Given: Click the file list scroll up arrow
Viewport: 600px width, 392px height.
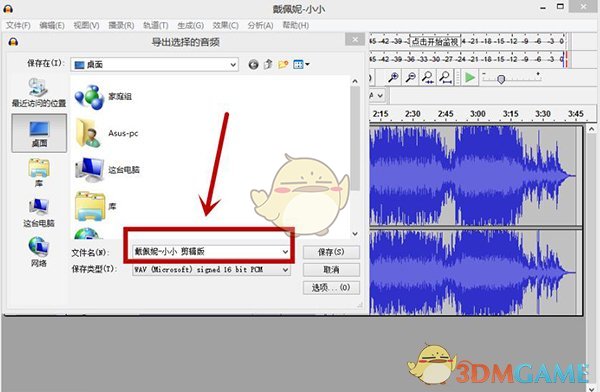Looking at the screenshot, I should (355, 81).
